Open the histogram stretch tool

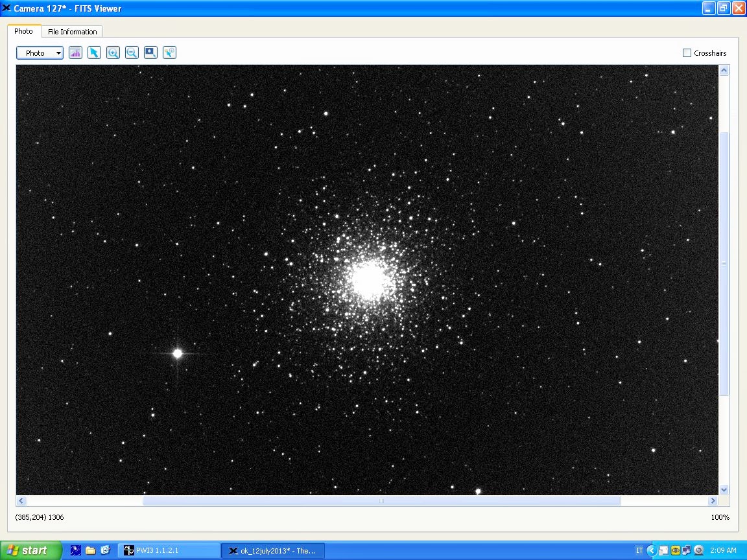75,53
